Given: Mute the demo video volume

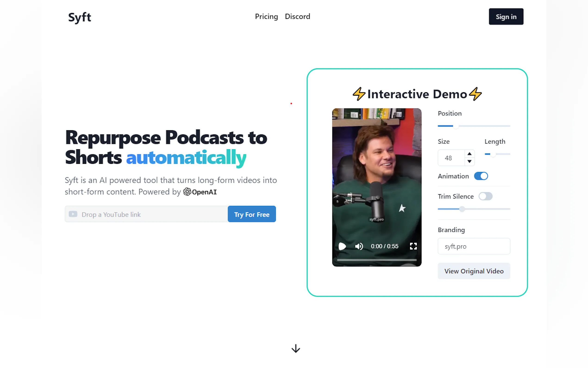Looking at the screenshot, I should 359,246.
